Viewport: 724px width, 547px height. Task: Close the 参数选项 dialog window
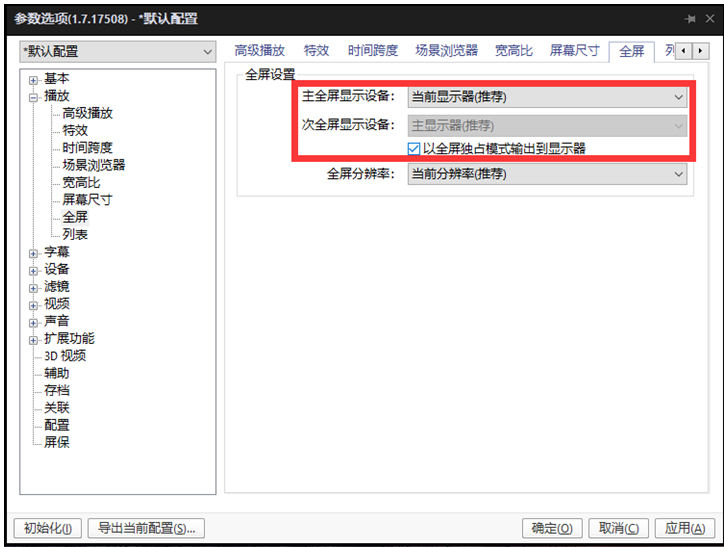(708, 19)
